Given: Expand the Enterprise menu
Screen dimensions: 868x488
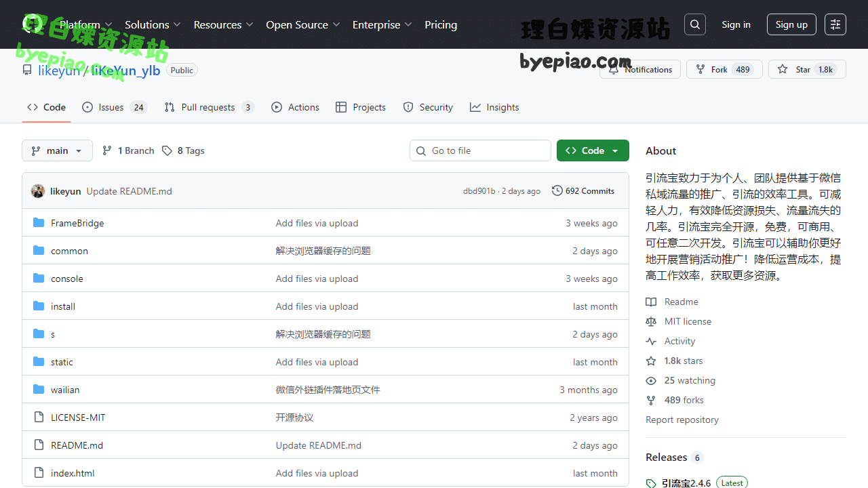Looking at the screenshot, I should tap(382, 24).
